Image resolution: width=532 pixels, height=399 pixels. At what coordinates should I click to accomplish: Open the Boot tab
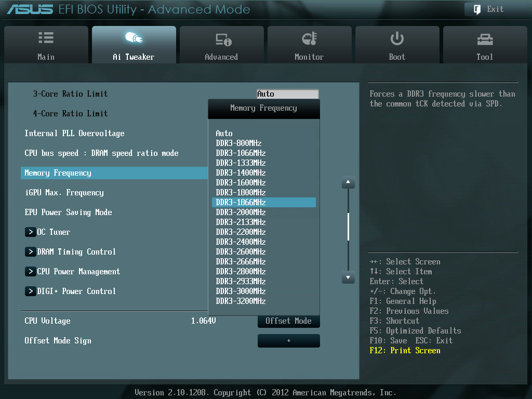pos(397,45)
